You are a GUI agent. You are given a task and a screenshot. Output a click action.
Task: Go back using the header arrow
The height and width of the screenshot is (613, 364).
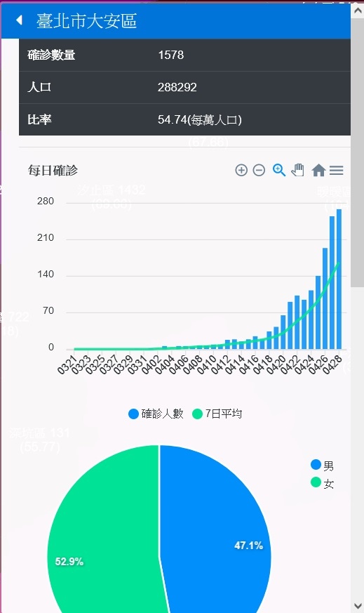coord(19,20)
